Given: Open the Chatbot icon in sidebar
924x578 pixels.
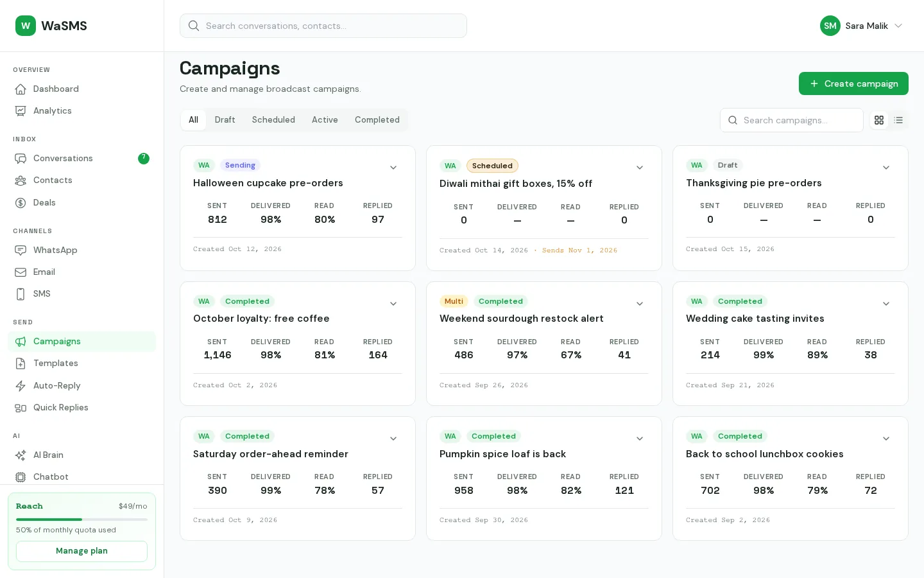Looking at the screenshot, I should (21, 477).
